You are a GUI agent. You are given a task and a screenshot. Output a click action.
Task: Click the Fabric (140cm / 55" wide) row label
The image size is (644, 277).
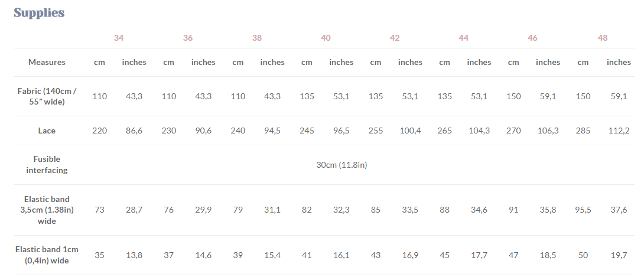tap(47, 96)
